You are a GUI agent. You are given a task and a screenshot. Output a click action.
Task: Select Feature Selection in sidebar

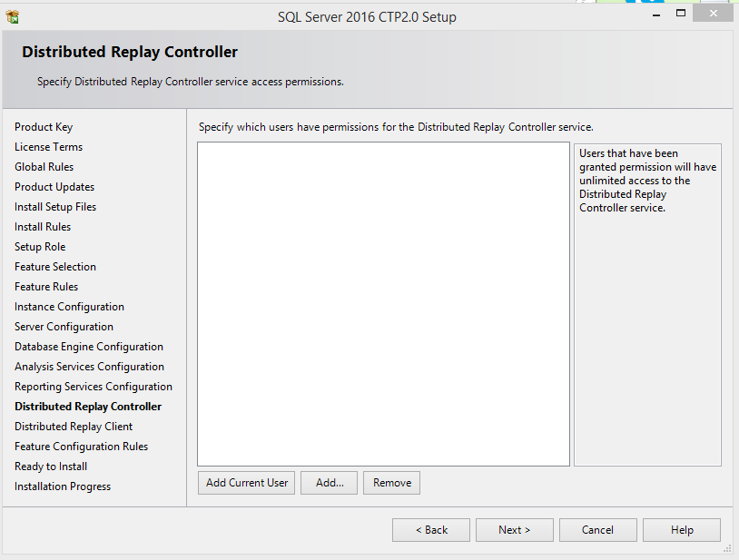(54, 266)
